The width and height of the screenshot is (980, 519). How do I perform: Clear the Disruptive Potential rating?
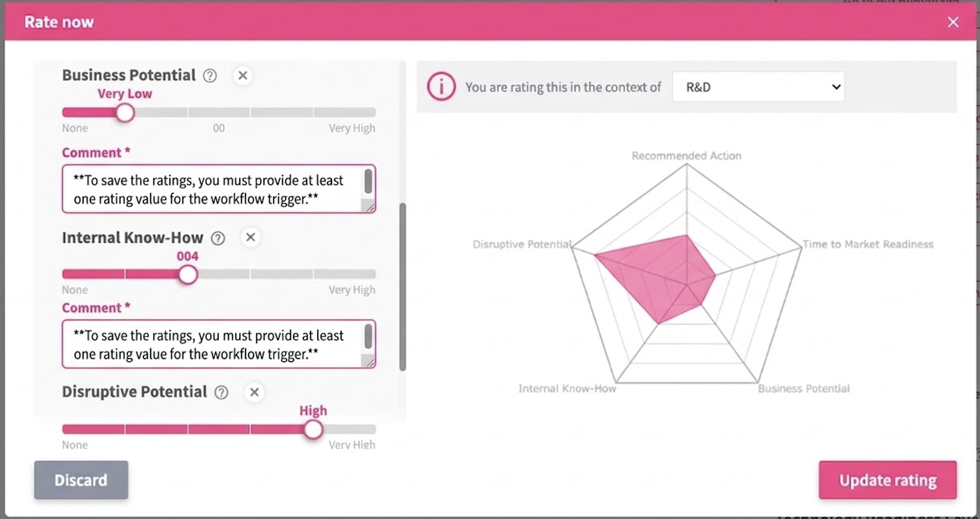255,392
